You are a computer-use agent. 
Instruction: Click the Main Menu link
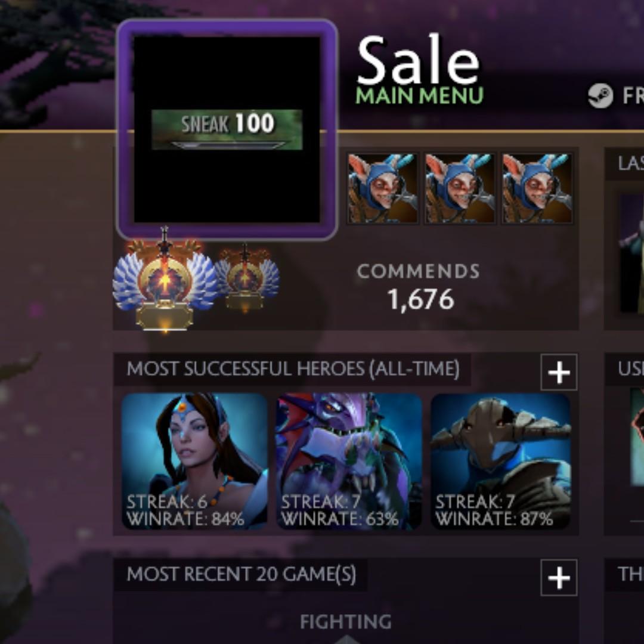[419, 95]
